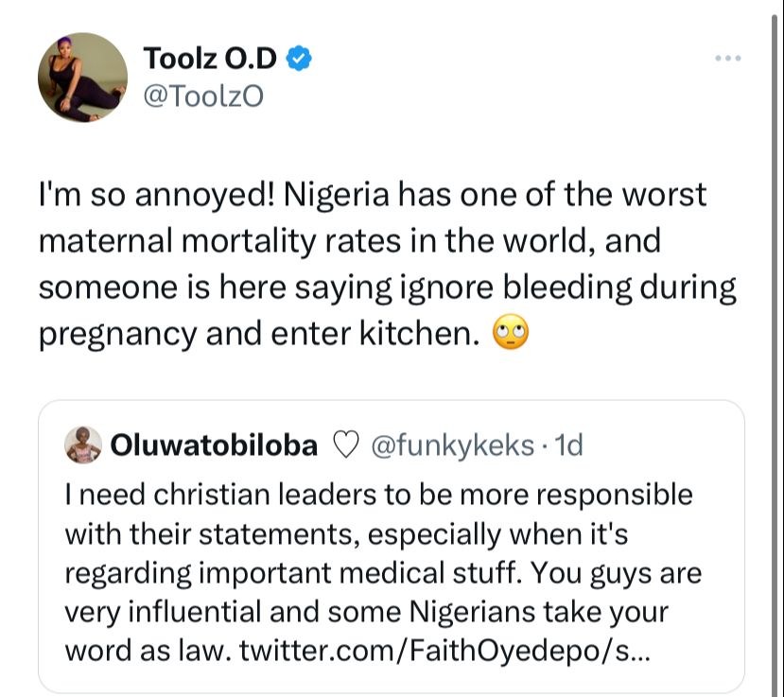
Task: Open the three-dot more options menu
Action: (727, 59)
